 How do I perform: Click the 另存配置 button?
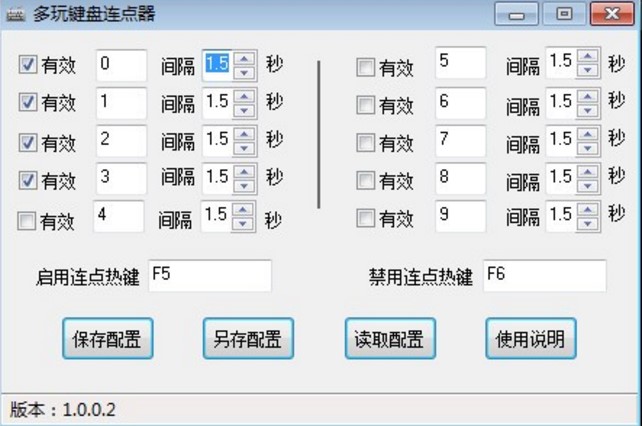(x=248, y=339)
